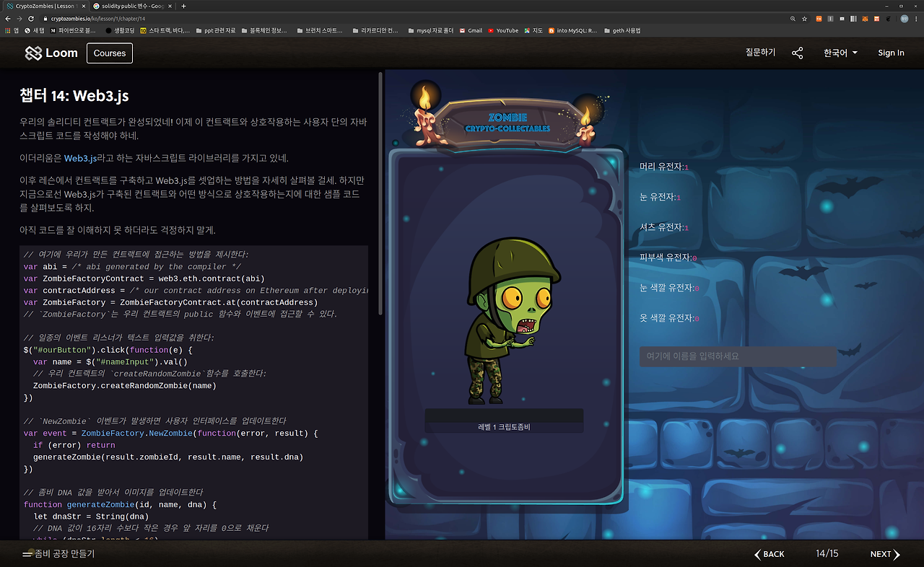
Task: Click the zombie soldier character image
Action: point(513,320)
